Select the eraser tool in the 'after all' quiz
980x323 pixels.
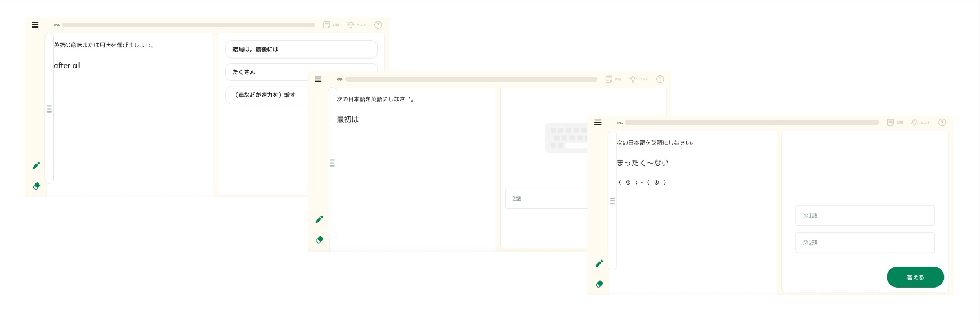36,186
